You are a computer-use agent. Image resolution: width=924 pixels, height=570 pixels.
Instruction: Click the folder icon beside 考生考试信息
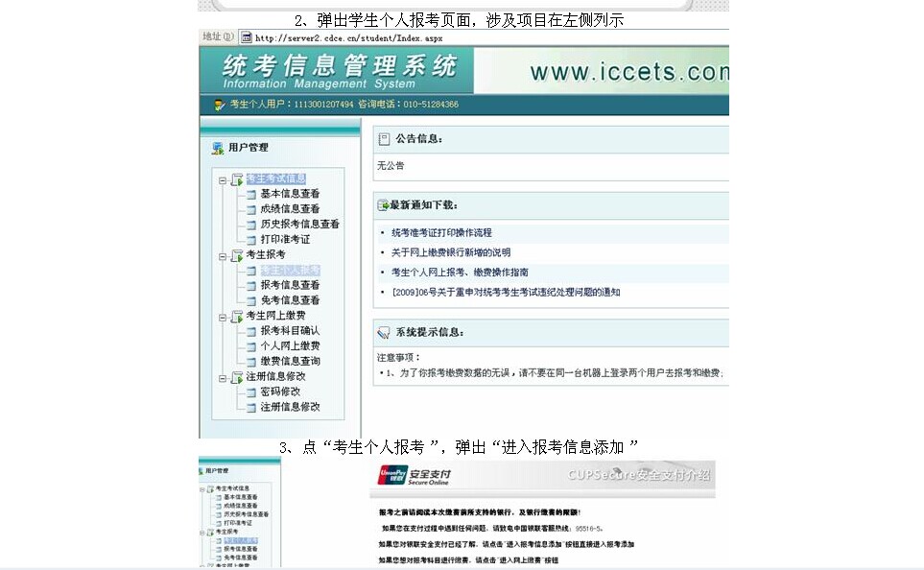237,179
